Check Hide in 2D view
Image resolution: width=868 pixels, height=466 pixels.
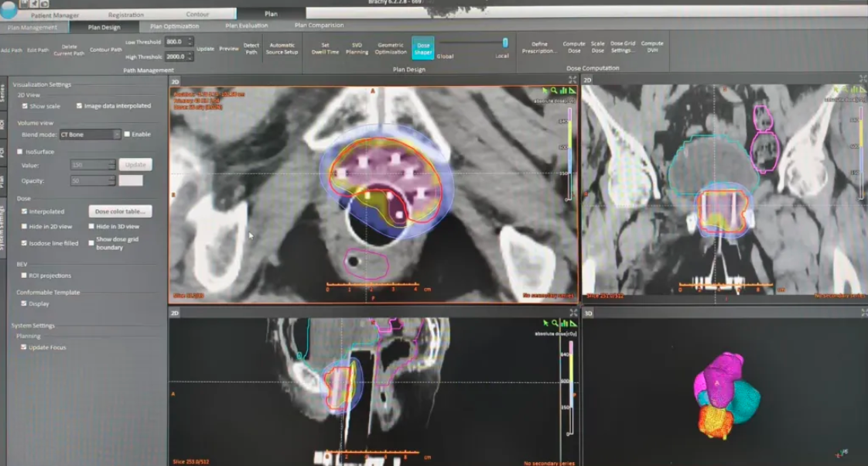24,226
